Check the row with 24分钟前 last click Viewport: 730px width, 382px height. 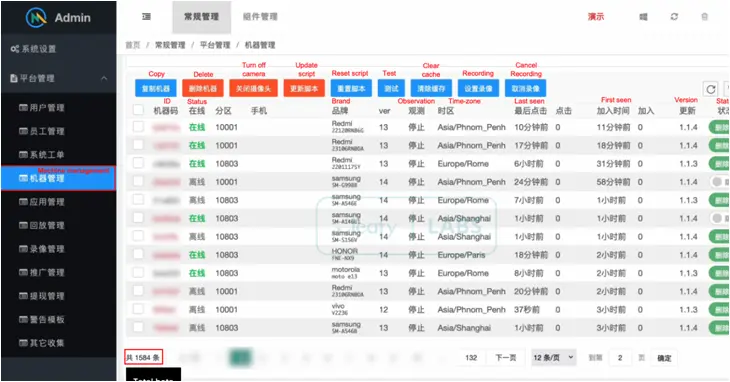pos(138,181)
